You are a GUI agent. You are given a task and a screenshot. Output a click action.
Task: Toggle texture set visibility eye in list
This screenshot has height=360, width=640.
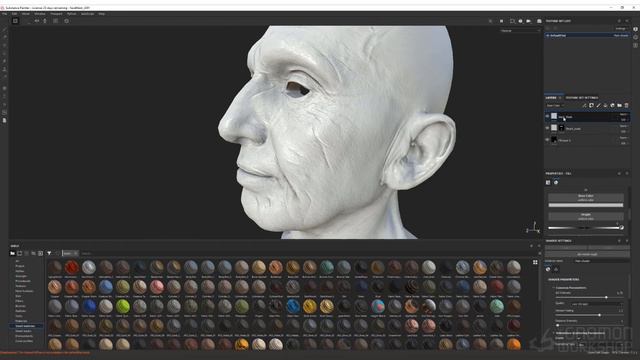547,36
